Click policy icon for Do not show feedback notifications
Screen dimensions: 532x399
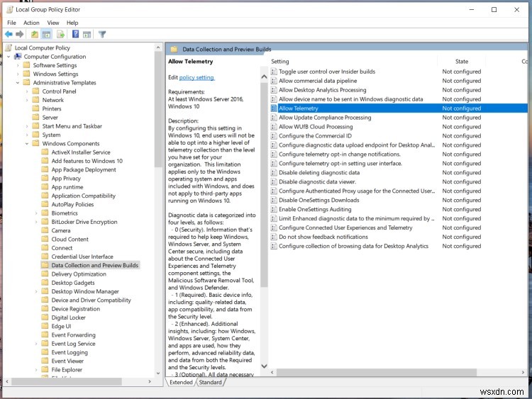pyautogui.click(x=274, y=237)
